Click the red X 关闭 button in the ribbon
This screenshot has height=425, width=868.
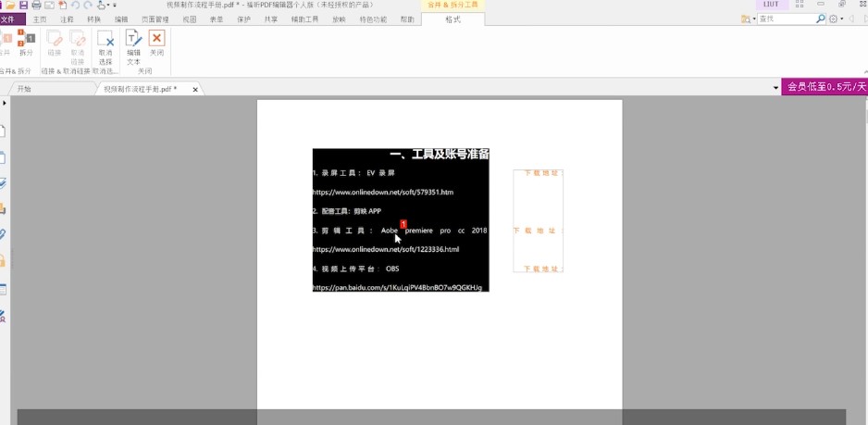tap(156, 44)
